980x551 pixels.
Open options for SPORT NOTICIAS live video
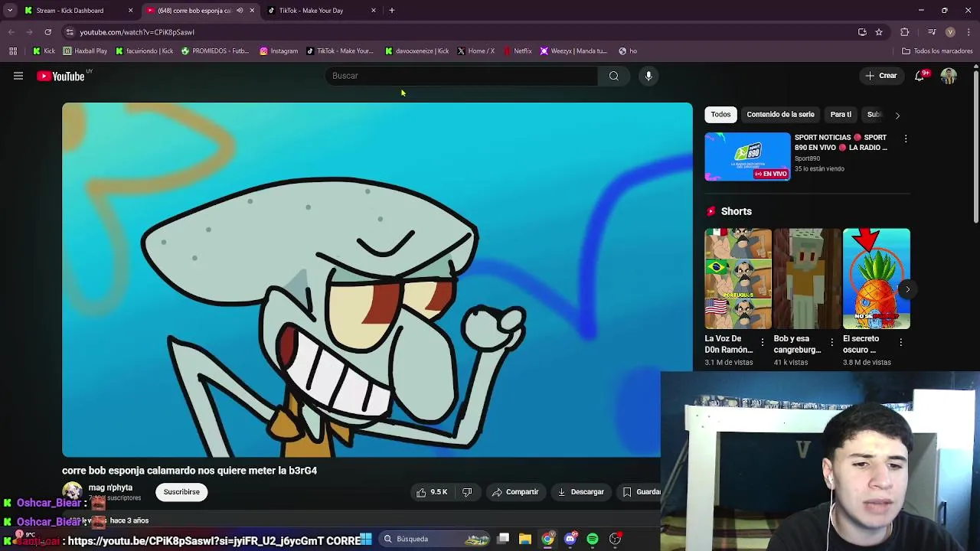[906, 139]
